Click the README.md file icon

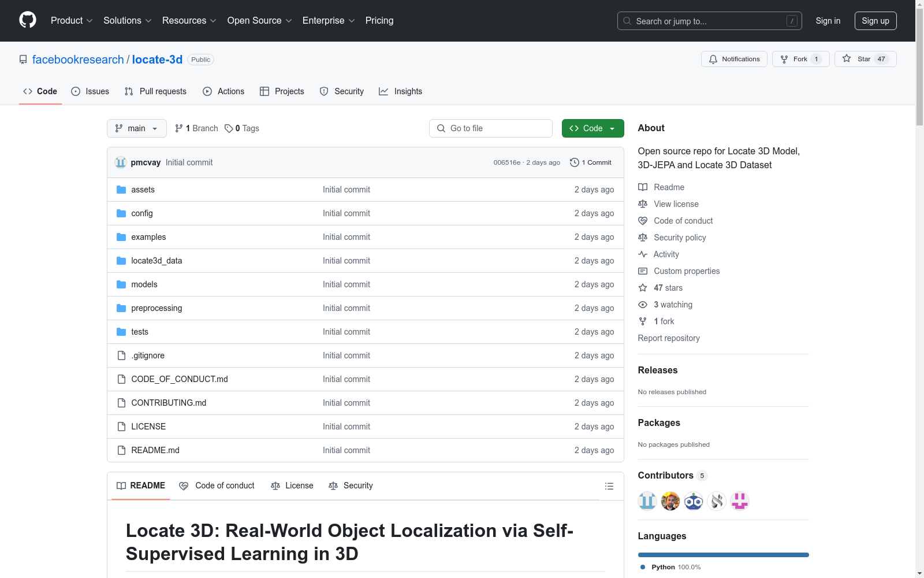(x=121, y=450)
